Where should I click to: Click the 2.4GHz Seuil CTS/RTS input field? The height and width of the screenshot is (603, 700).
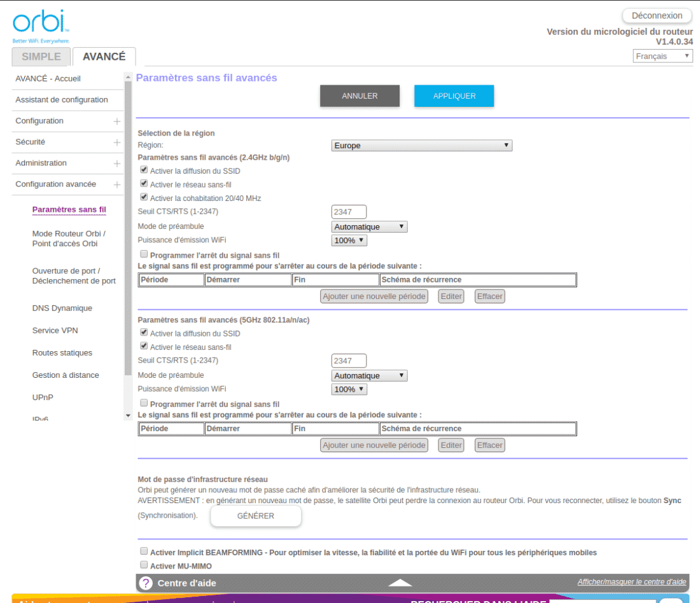pyautogui.click(x=349, y=212)
